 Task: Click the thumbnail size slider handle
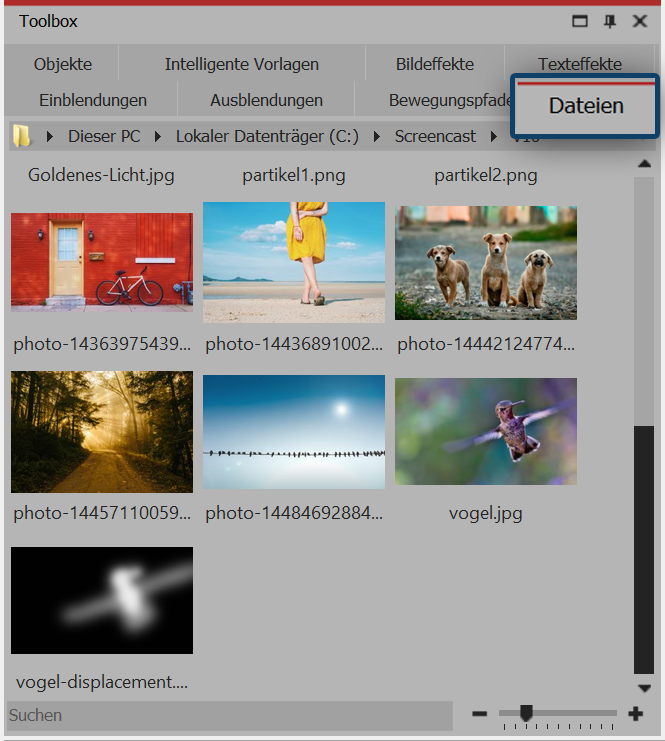tap(526, 713)
